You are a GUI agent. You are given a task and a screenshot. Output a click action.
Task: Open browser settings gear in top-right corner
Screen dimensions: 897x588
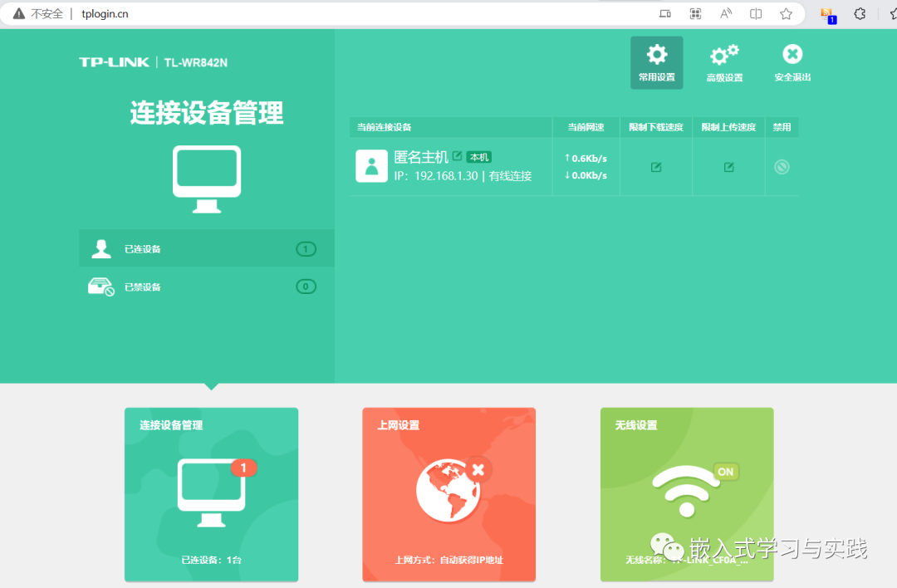[860, 13]
